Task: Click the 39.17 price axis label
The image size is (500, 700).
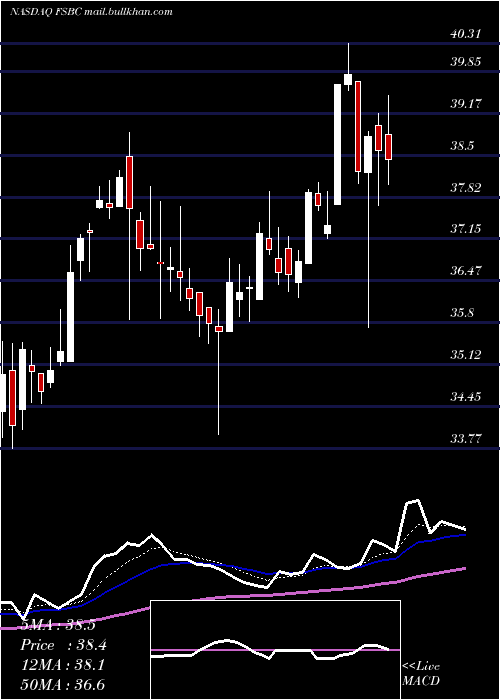Action: tap(466, 104)
